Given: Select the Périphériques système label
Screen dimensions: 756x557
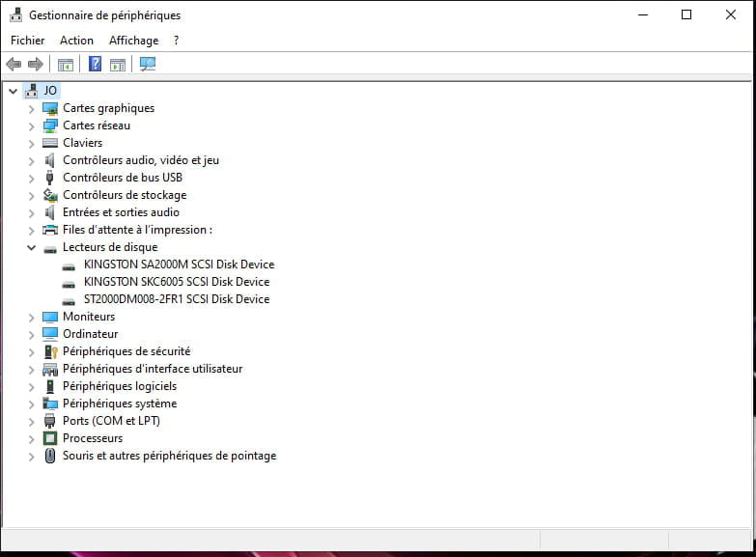Looking at the screenshot, I should (120, 404).
